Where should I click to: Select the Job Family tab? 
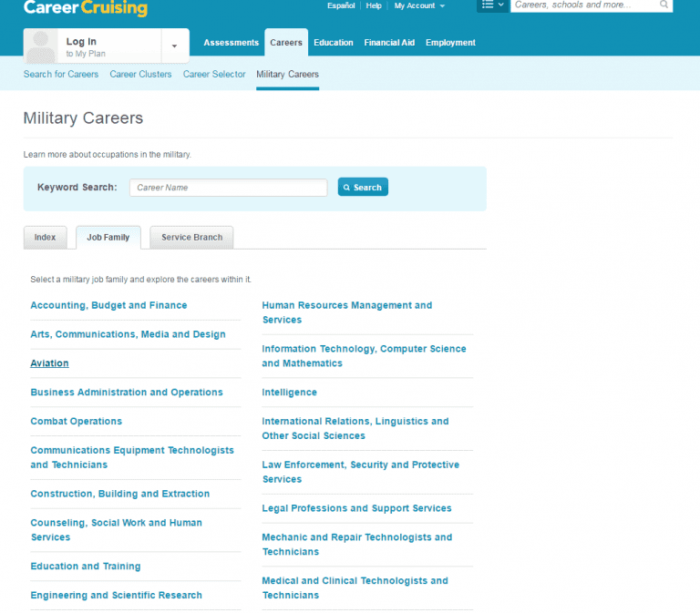point(108,238)
